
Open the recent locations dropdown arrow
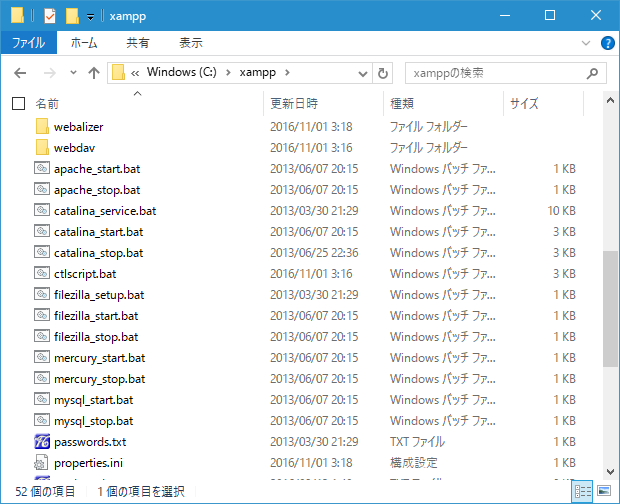[73, 73]
